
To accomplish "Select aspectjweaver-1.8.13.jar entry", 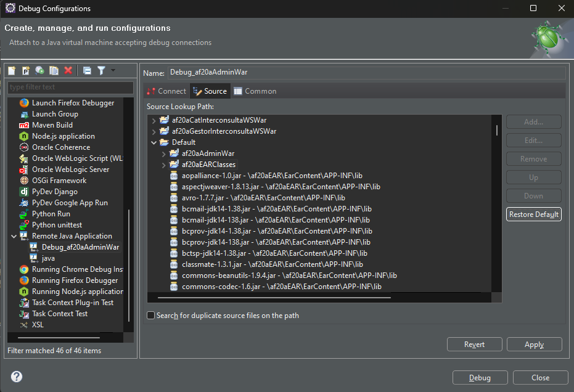I will (281, 187).
